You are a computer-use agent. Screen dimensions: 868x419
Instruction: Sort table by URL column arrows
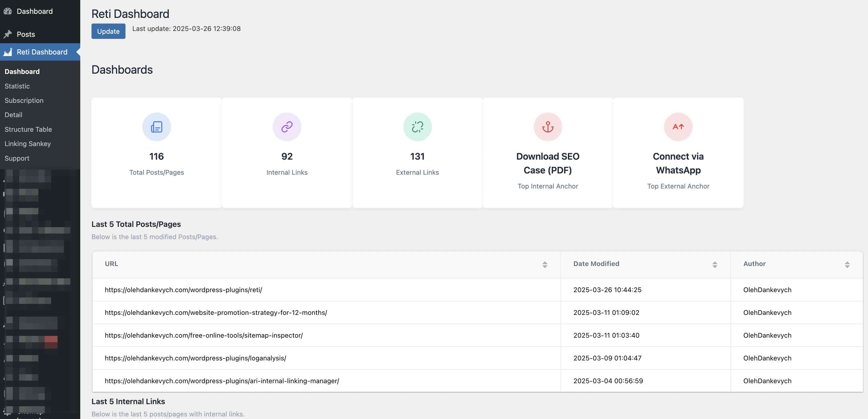click(544, 264)
